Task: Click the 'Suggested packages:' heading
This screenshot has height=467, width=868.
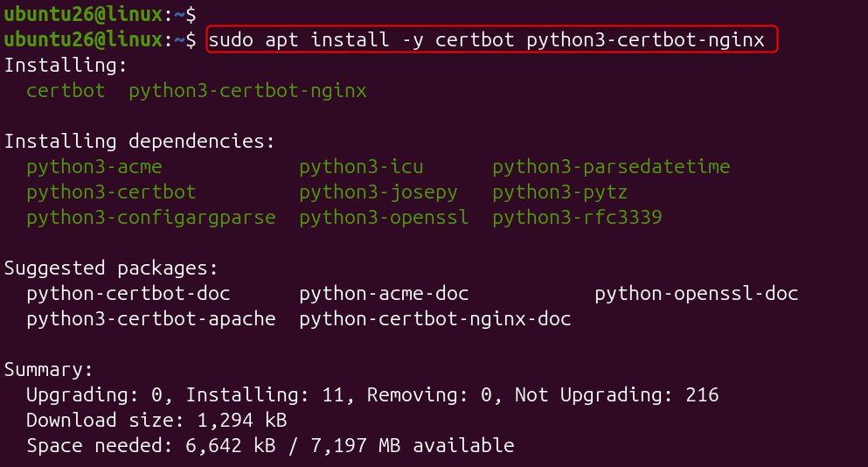Action: click(111, 268)
